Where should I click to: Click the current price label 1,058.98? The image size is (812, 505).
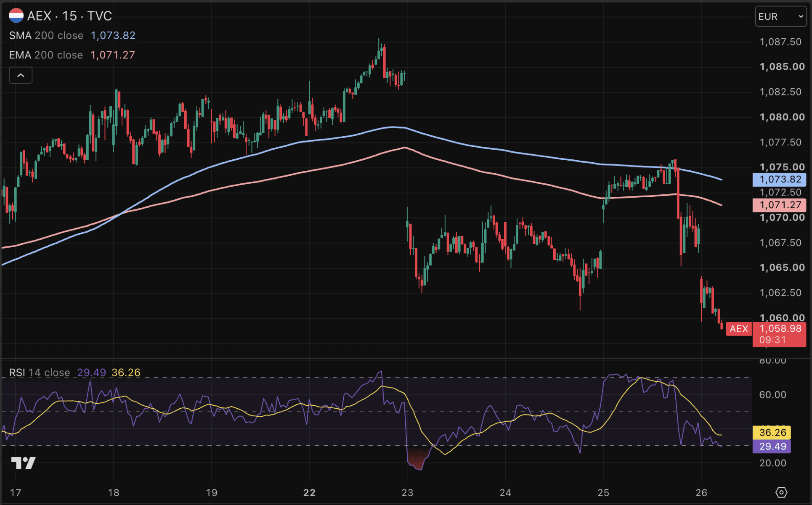[x=780, y=328]
